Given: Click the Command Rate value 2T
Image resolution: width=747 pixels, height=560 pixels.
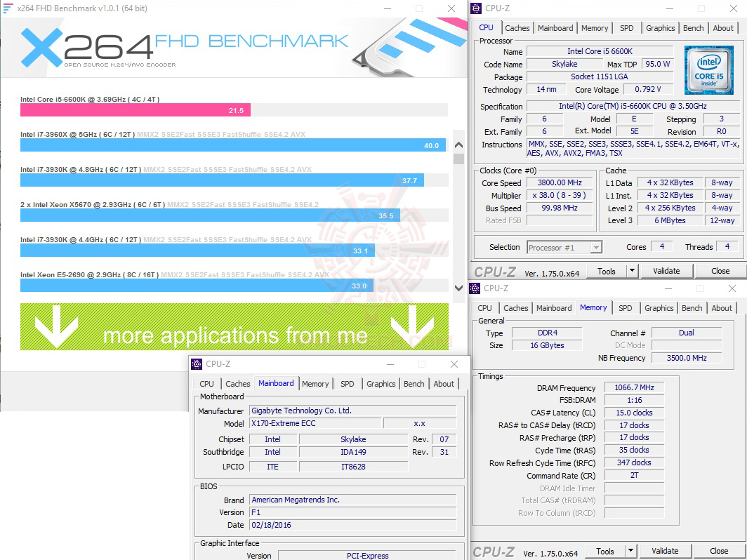Looking at the screenshot, I should click(634, 475).
